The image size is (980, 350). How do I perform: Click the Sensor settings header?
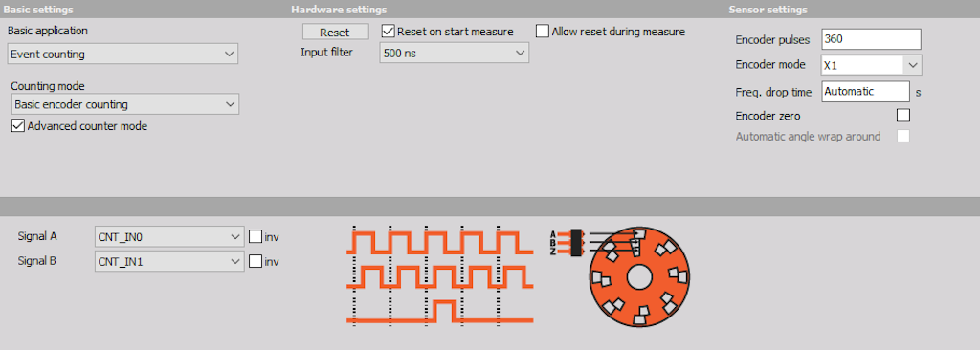768,10
